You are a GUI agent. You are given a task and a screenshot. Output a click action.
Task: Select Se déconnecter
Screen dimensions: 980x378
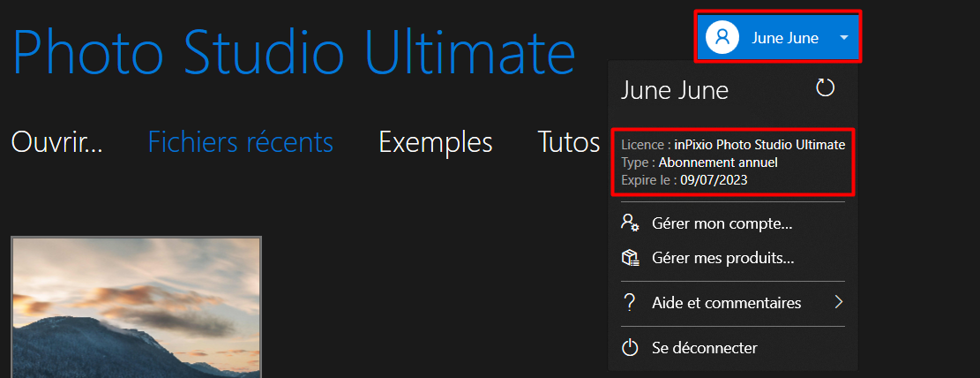click(705, 348)
